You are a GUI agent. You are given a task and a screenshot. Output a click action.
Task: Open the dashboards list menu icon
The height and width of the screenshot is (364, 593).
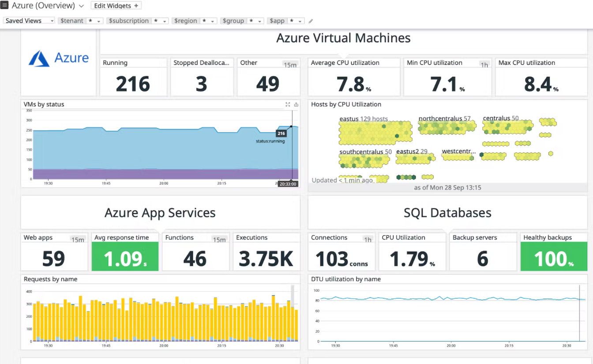click(4, 5)
